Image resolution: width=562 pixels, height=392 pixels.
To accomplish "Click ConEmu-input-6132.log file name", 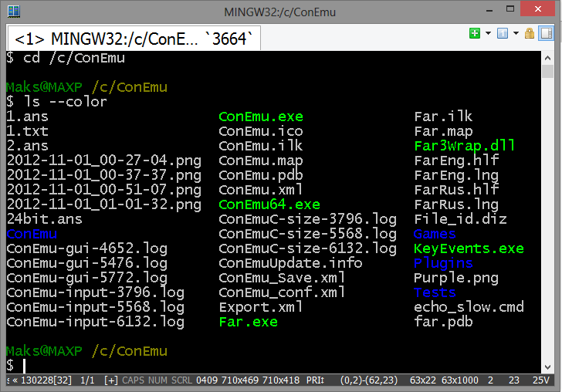I will (96, 322).
